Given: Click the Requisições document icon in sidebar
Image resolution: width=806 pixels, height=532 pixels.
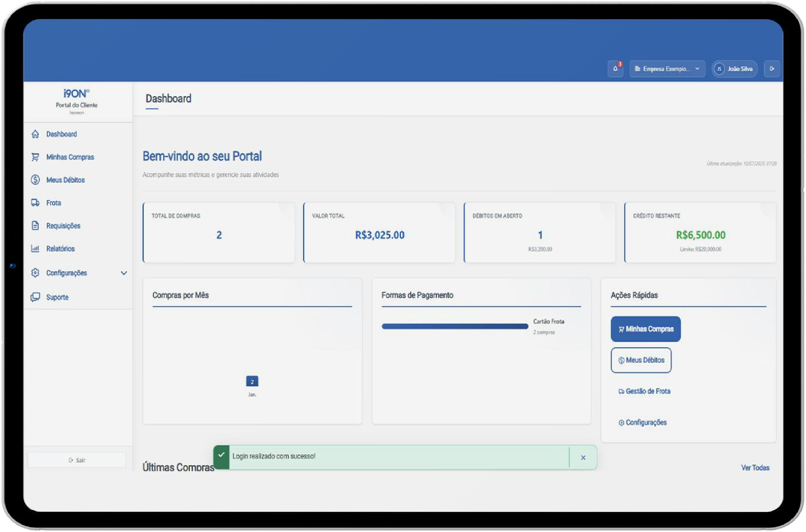Looking at the screenshot, I should coord(35,226).
